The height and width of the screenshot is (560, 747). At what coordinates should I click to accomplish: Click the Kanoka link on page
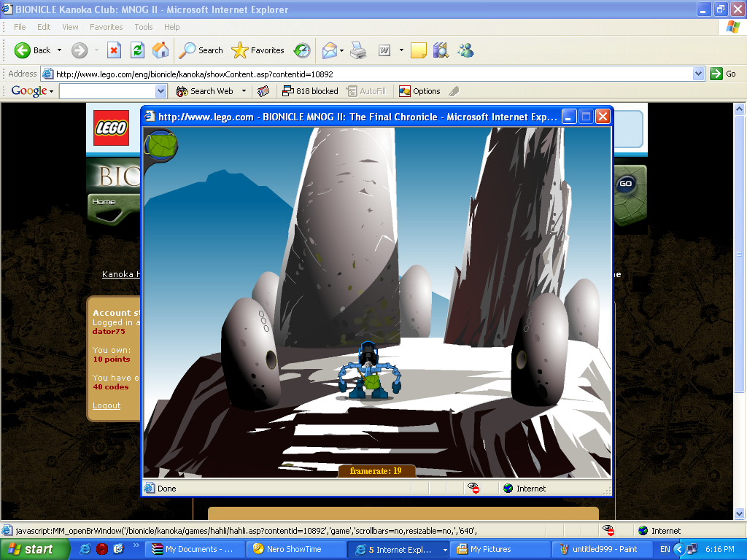120,274
